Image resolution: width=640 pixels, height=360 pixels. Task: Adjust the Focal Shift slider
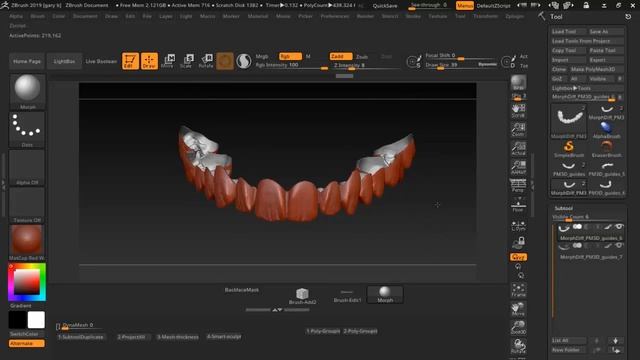click(x=461, y=56)
